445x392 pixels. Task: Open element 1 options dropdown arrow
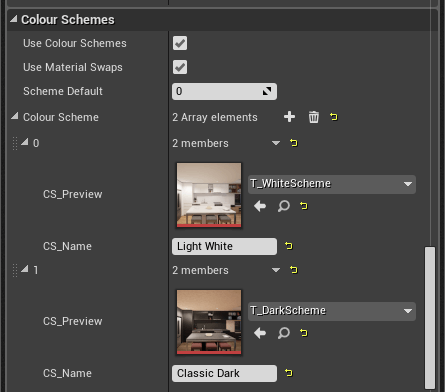tap(276, 270)
